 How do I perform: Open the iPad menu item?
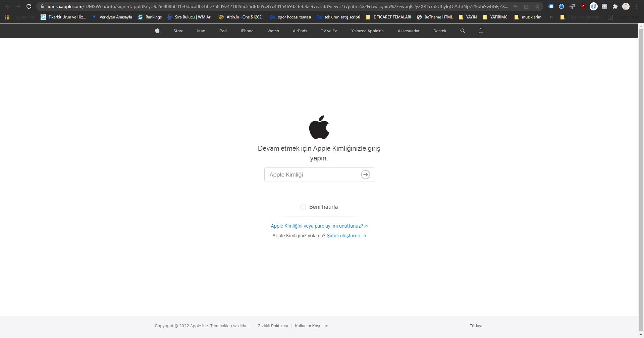pyautogui.click(x=223, y=31)
